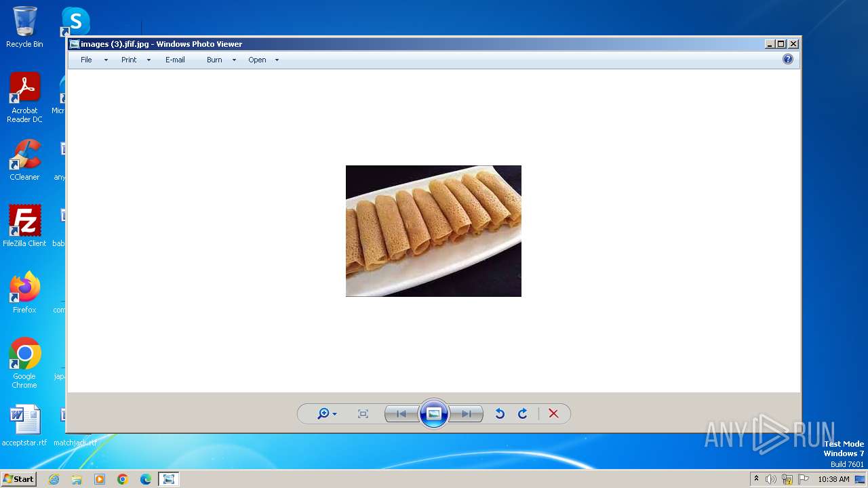Maximize the Photo Viewer window
The width and height of the screenshot is (868, 488).
point(781,44)
